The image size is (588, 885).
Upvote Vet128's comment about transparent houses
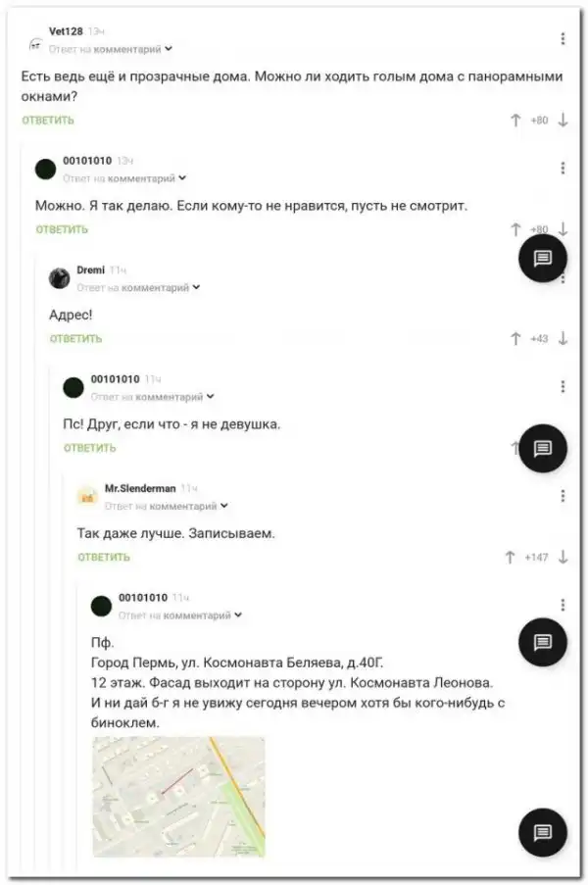click(515, 121)
